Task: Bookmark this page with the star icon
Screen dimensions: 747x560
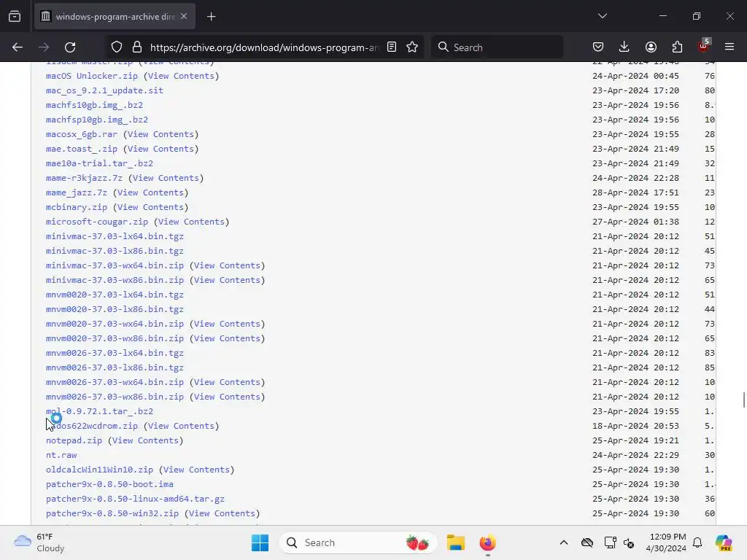Action: tap(412, 47)
